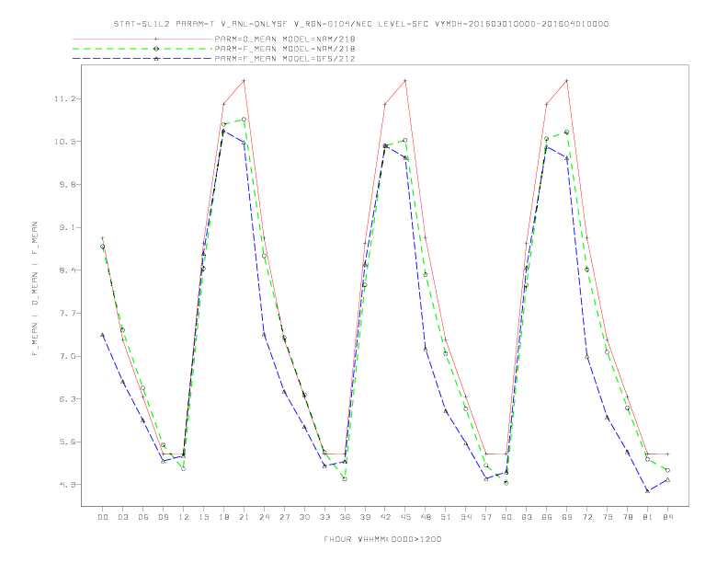This screenshot has width=728, height=563.
Task: Click forecast hour label 78 on x-axis
Action: coord(627,517)
